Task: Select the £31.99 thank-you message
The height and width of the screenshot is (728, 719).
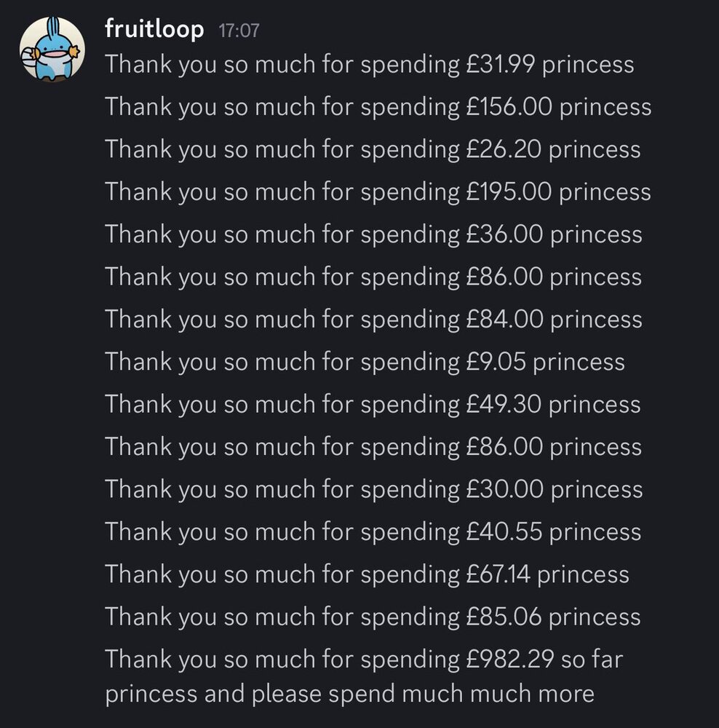Action: point(369,65)
